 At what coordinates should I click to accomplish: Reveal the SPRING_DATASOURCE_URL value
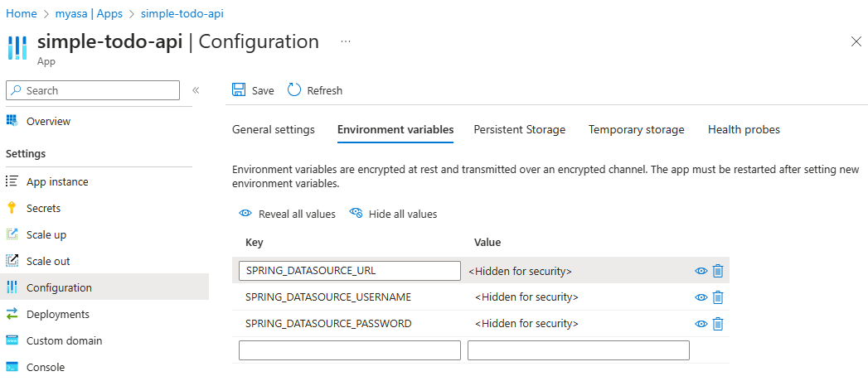coord(701,271)
